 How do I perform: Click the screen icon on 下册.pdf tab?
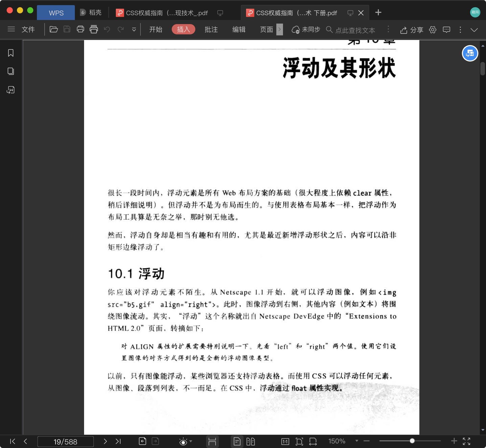coord(350,13)
